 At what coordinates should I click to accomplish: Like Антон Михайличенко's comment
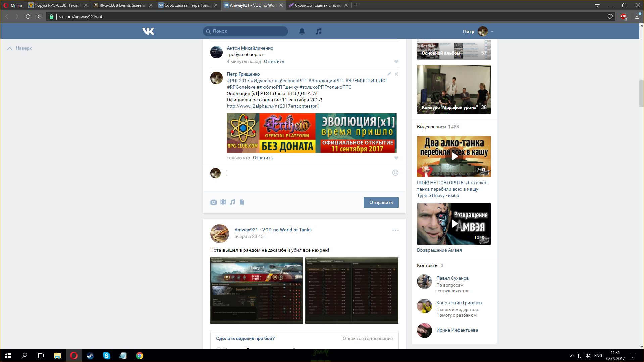point(396,62)
